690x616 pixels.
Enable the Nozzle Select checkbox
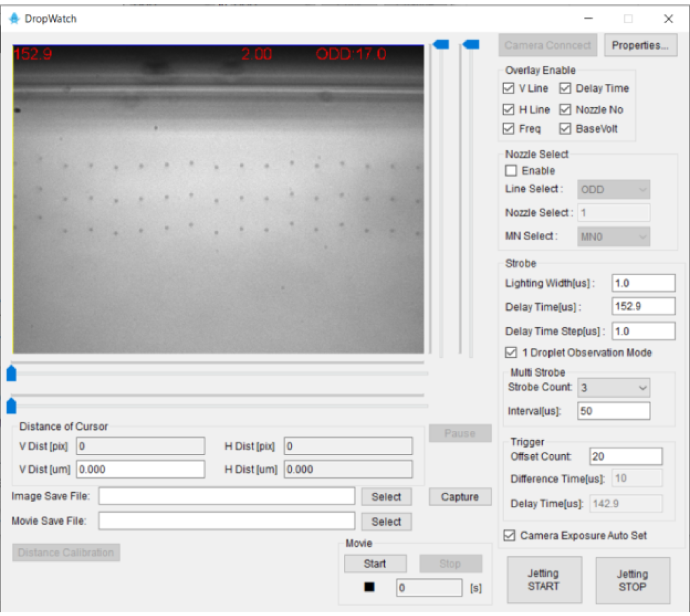point(512,170)
